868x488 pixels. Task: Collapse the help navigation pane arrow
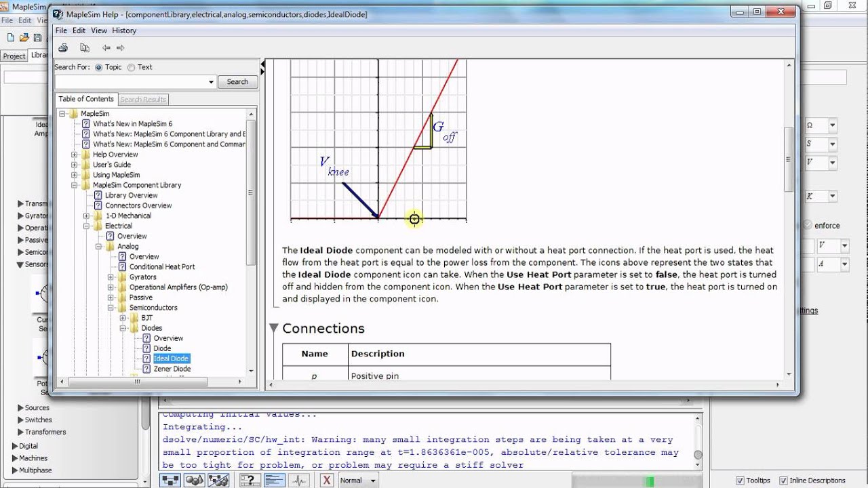click(x=262, y=64)
